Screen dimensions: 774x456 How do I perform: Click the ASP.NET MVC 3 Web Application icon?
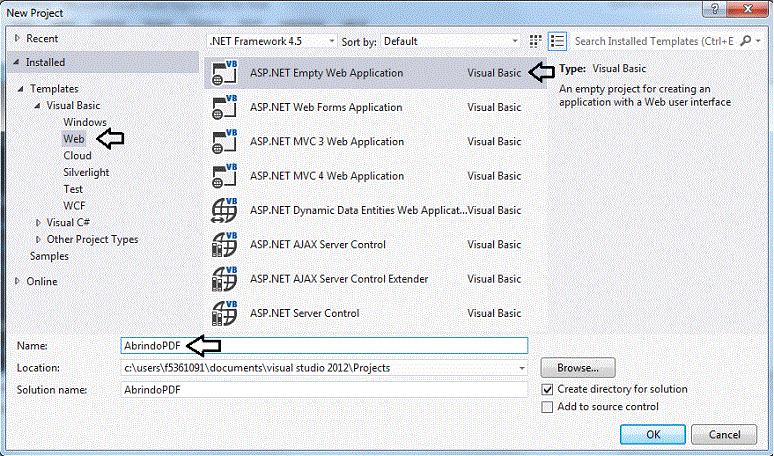[x=225, y=142]
